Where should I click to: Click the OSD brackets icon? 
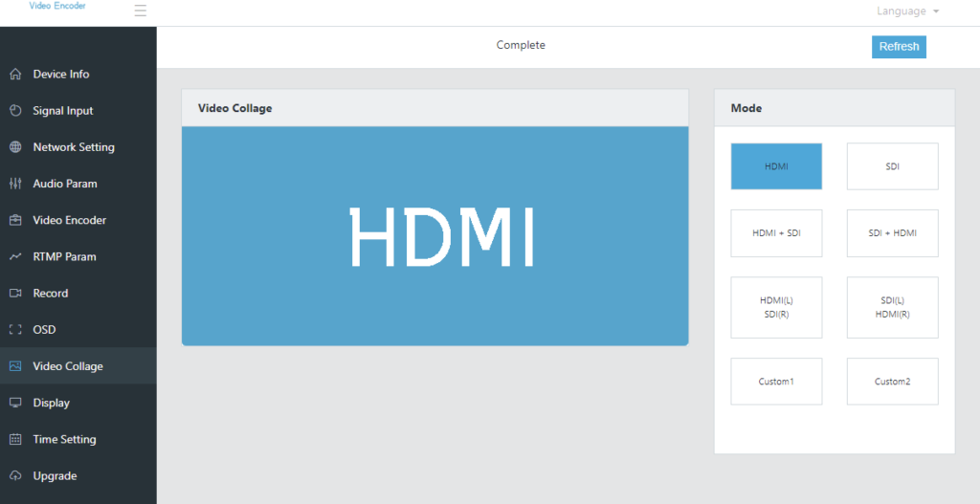tap(15, 330)
